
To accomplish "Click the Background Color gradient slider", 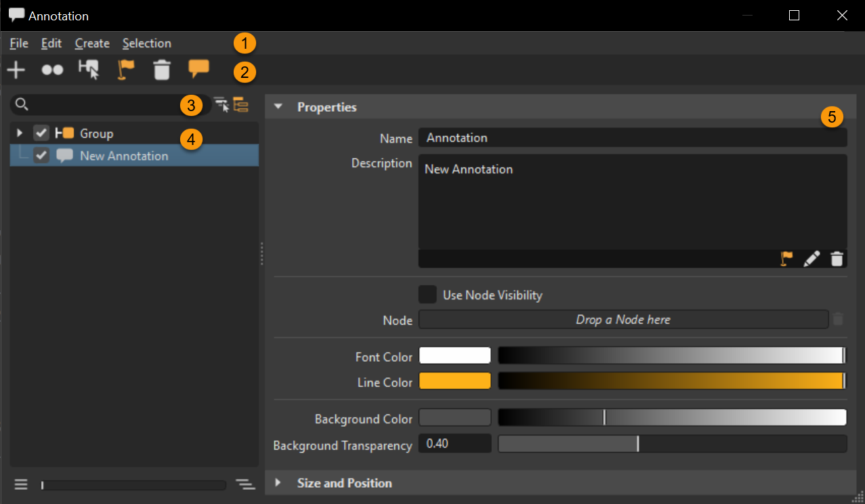I will point(673,418).
